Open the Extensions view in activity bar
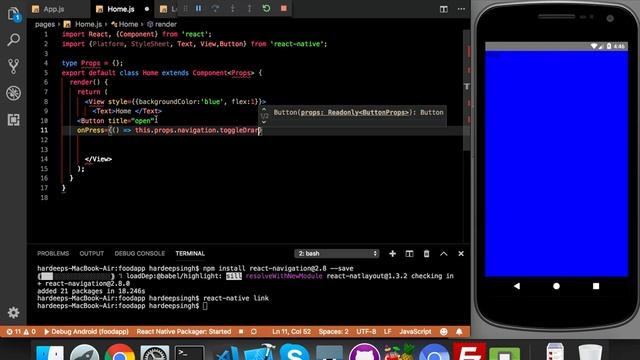 13,120
